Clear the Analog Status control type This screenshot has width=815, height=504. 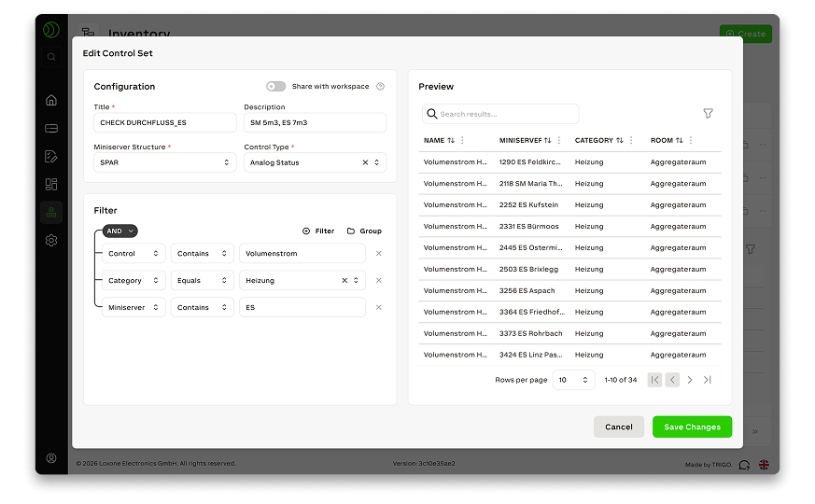pyautogui.click(x=365, y=162)
